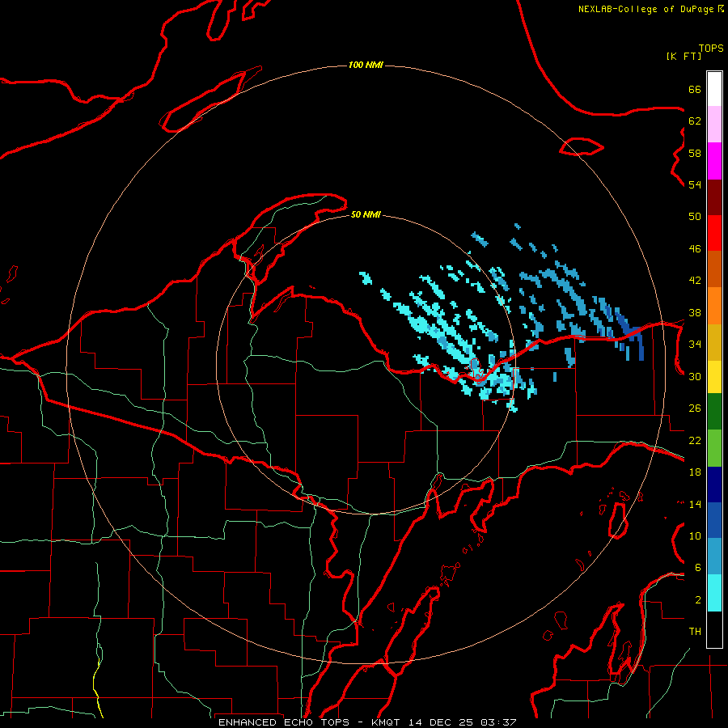Click the dark green legend swatch

pos(714,412)
